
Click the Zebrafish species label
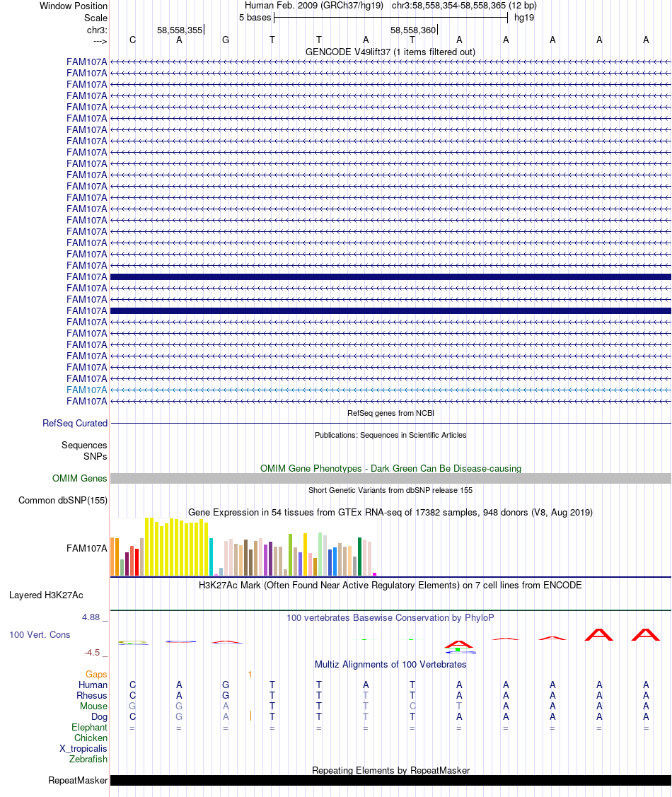[x=88, y=759]
